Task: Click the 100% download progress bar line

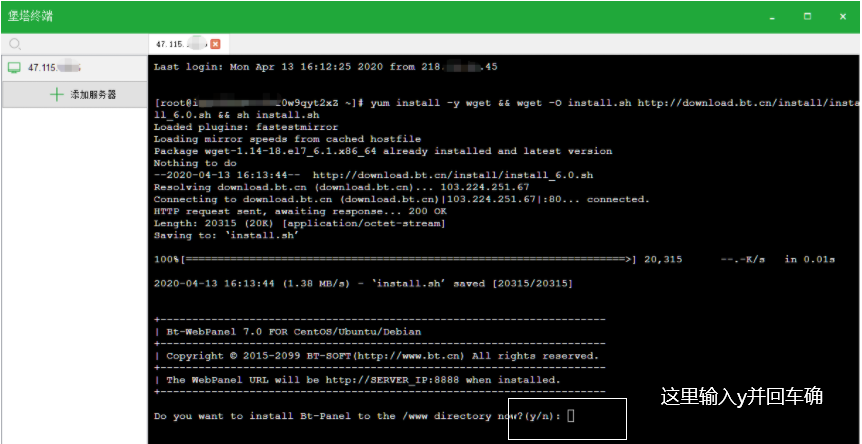Action: [x=494, y=259]
